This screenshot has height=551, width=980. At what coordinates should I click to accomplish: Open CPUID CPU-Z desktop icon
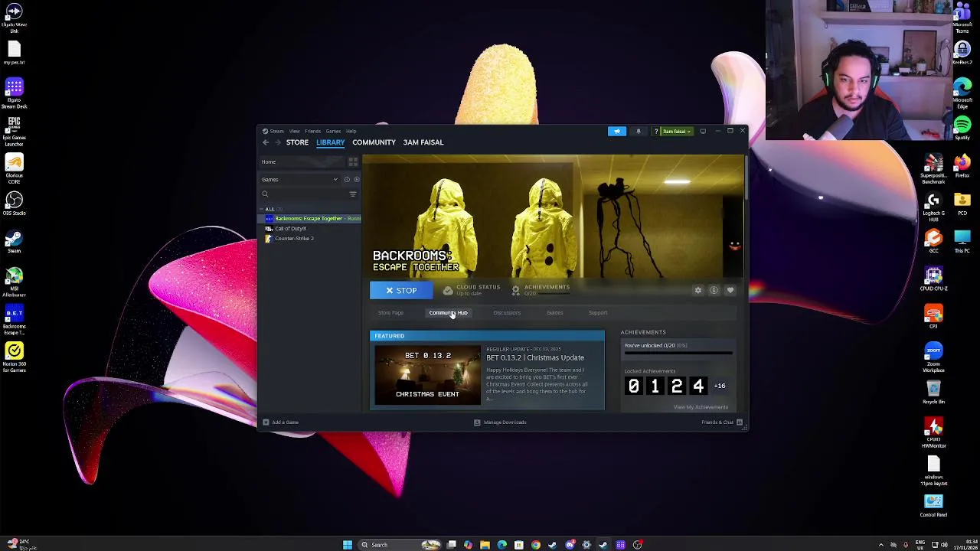tap(933, 279)
